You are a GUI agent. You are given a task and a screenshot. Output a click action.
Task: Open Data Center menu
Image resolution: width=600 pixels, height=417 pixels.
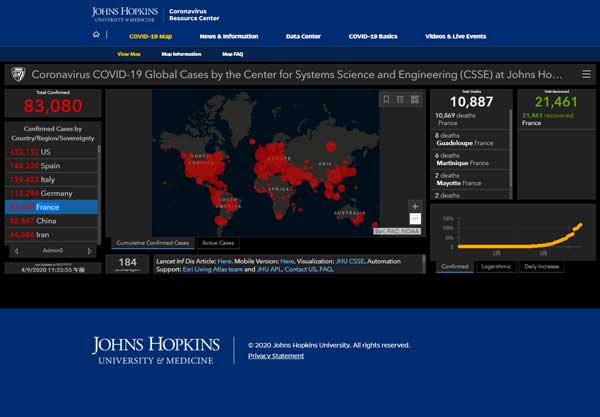303,36
